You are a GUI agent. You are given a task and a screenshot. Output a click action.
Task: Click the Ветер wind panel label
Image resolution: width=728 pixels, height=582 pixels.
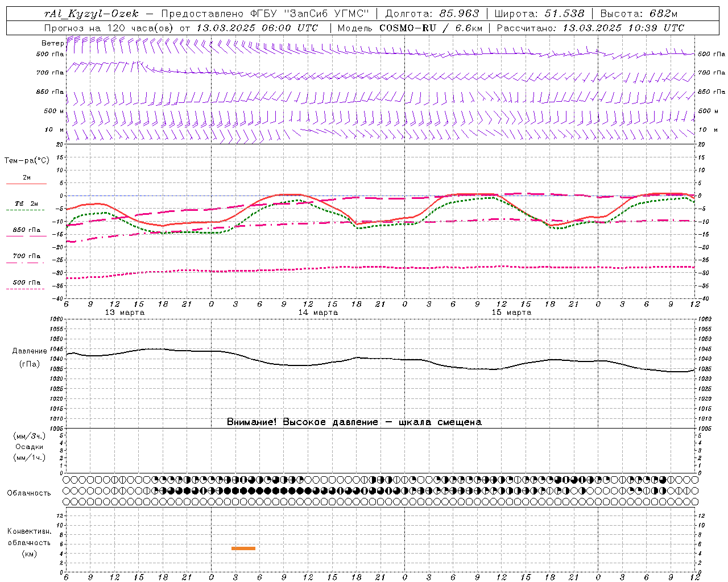point(52,43)
